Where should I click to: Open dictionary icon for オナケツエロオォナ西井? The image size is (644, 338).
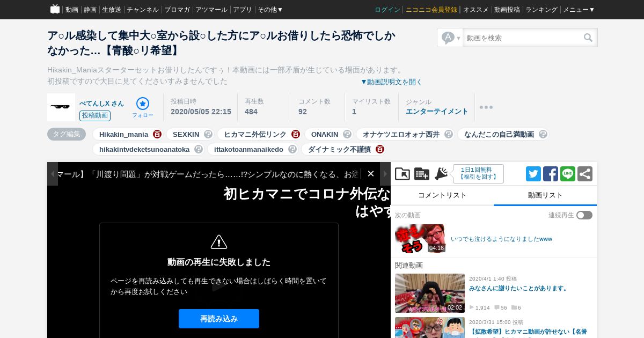click(449, 134)
